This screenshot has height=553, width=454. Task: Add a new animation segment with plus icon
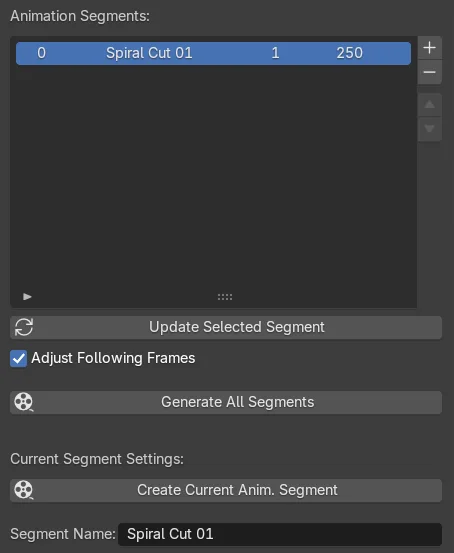[x=429, y=48]
